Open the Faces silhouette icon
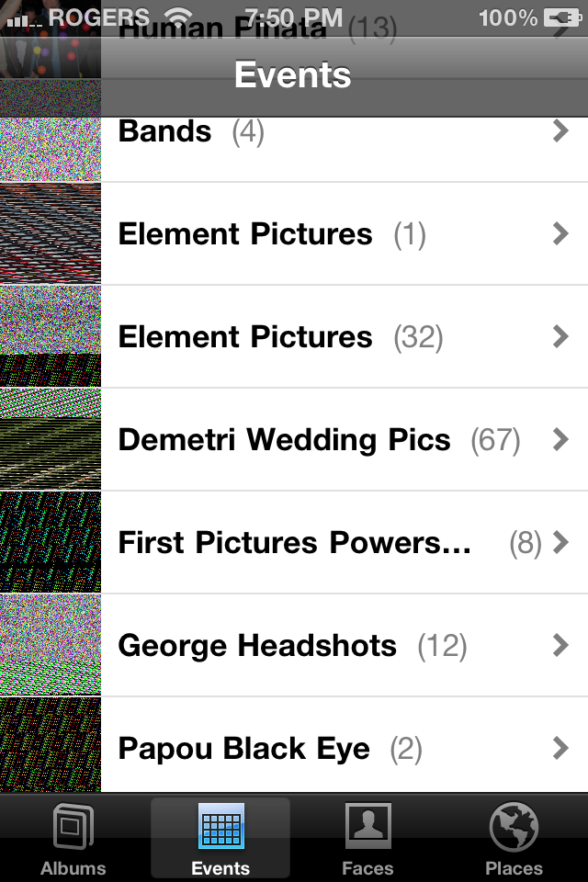The image size is (588, 882). click(368, 826)
